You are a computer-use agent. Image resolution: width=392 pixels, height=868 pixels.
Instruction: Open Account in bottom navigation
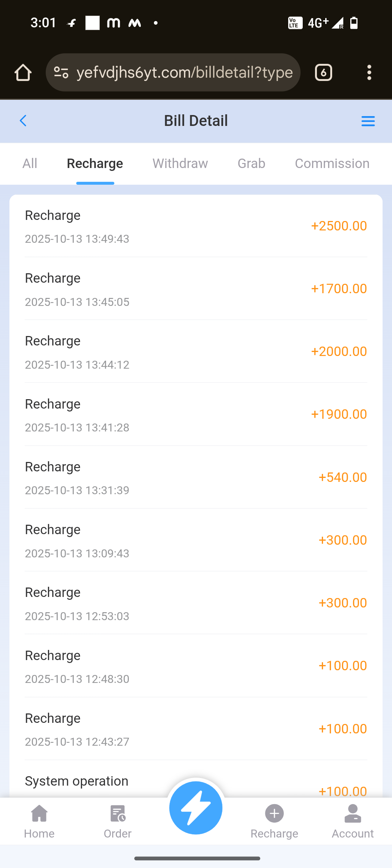(352, 822)
